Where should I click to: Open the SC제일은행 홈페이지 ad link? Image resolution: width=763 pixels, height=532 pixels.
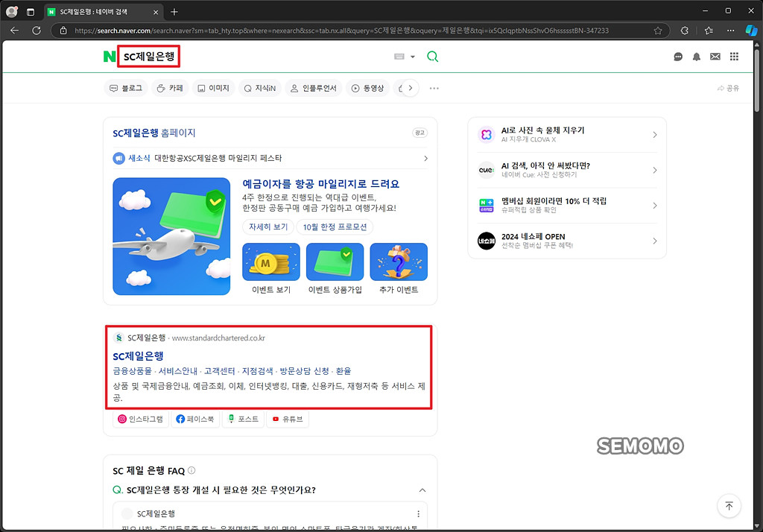click(x=153, y=133)
